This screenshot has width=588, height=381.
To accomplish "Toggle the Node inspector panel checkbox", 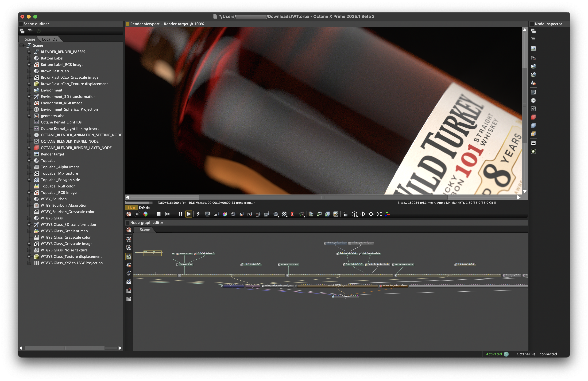I will click(x=532, y=24).
